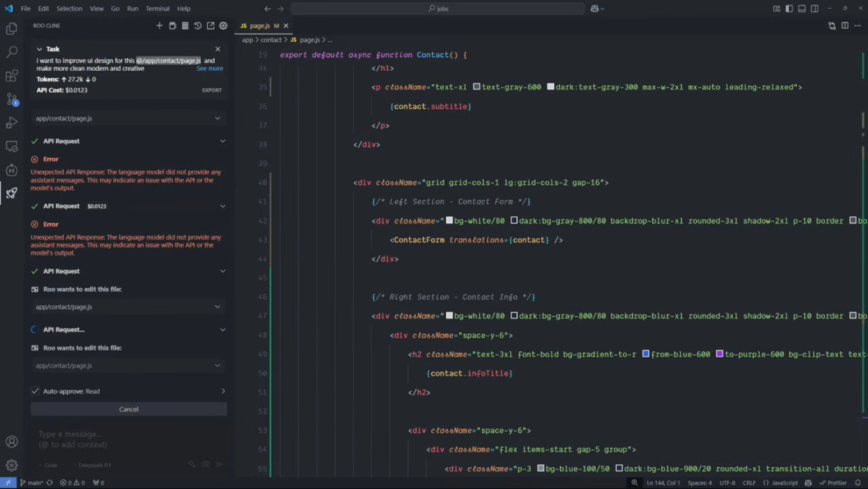Open Roo Cline settings gear

tap(223, 25)
